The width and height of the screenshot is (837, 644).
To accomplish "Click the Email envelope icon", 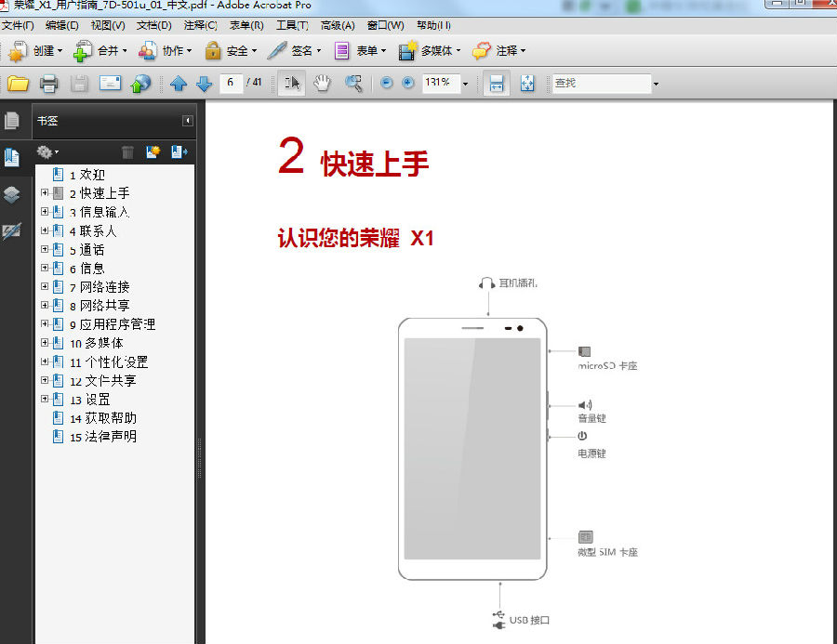I will click(110, 84).
